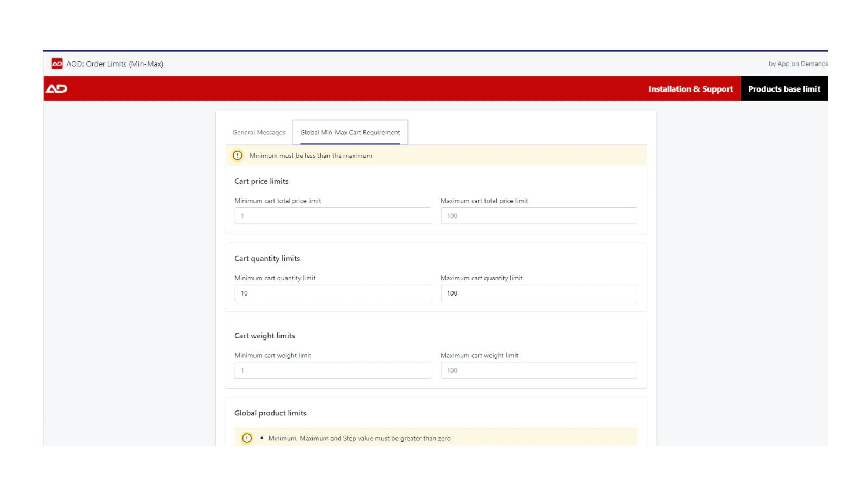
Task: Click the Cart quantity limits heading
Action: 267,259
